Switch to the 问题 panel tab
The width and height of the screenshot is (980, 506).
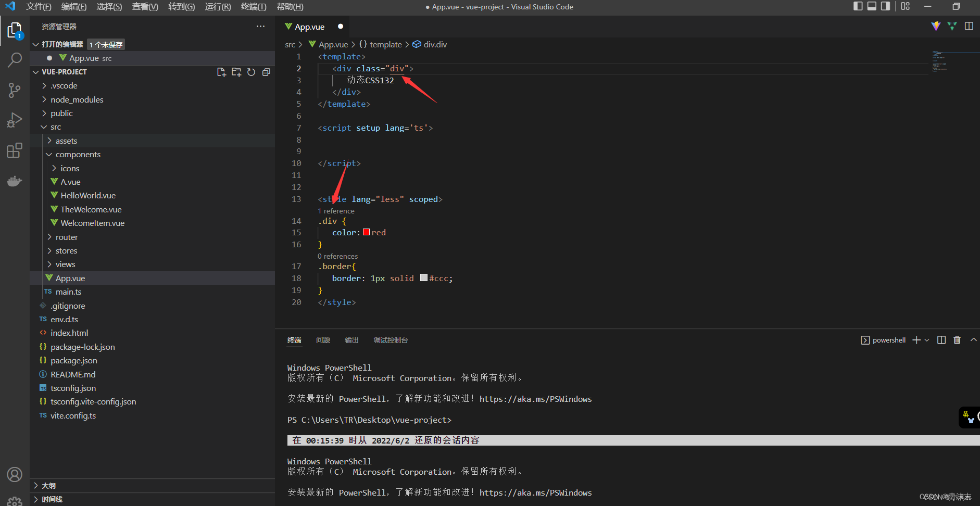click(x=323, y=340)
